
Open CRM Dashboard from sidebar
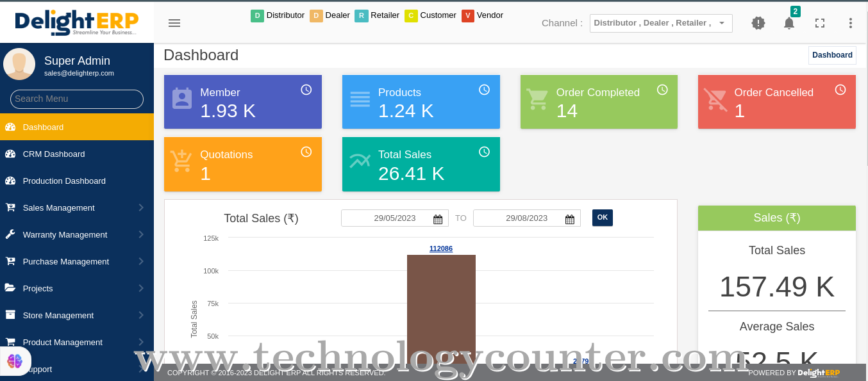click(77, 154)
